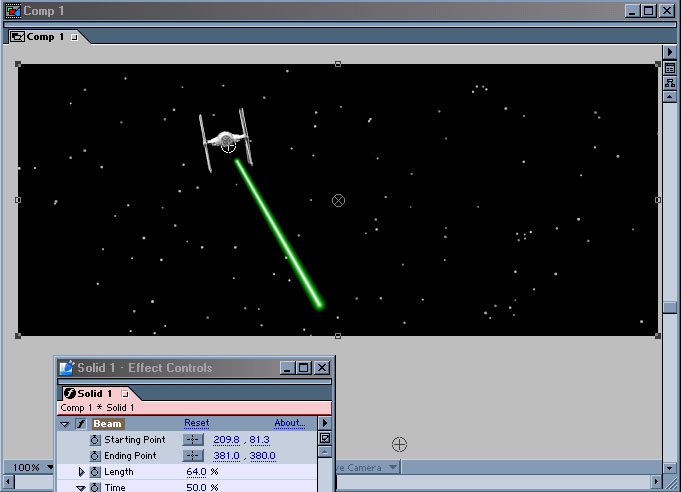Click comp window timeline icon

pos(670,68)
